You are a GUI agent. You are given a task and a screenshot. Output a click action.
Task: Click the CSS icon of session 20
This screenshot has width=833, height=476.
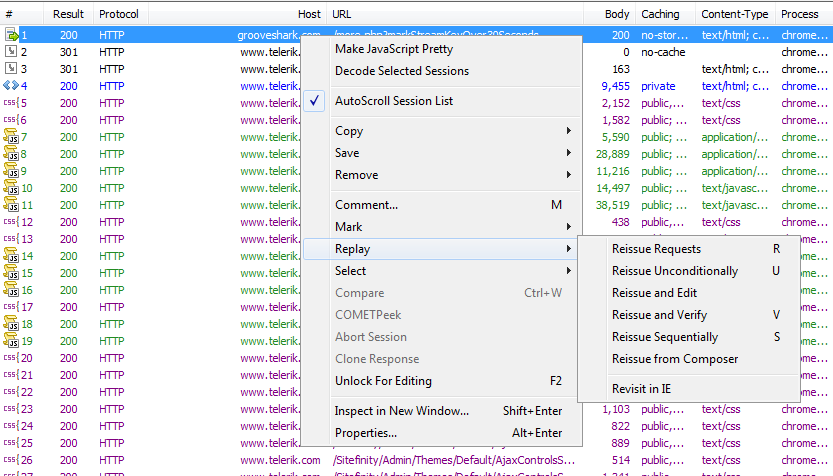pyautogui.click(x=11, y=358)
